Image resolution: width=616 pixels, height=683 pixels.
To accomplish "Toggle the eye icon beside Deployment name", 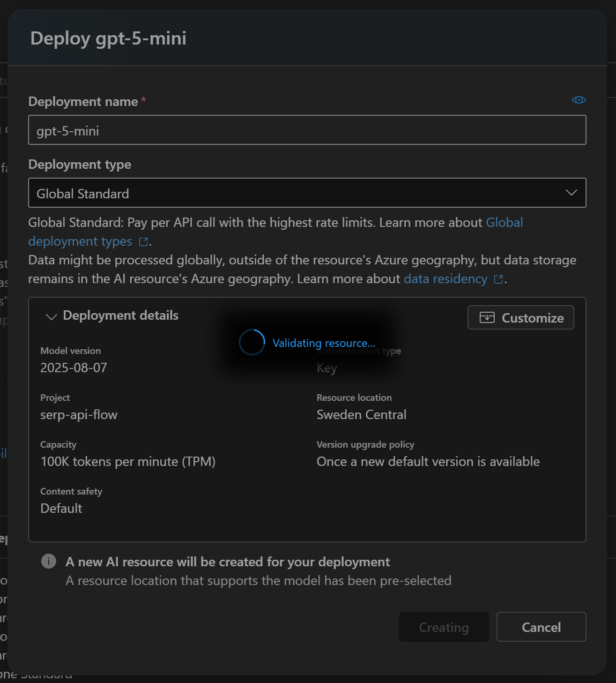I will tap(579, 100).
